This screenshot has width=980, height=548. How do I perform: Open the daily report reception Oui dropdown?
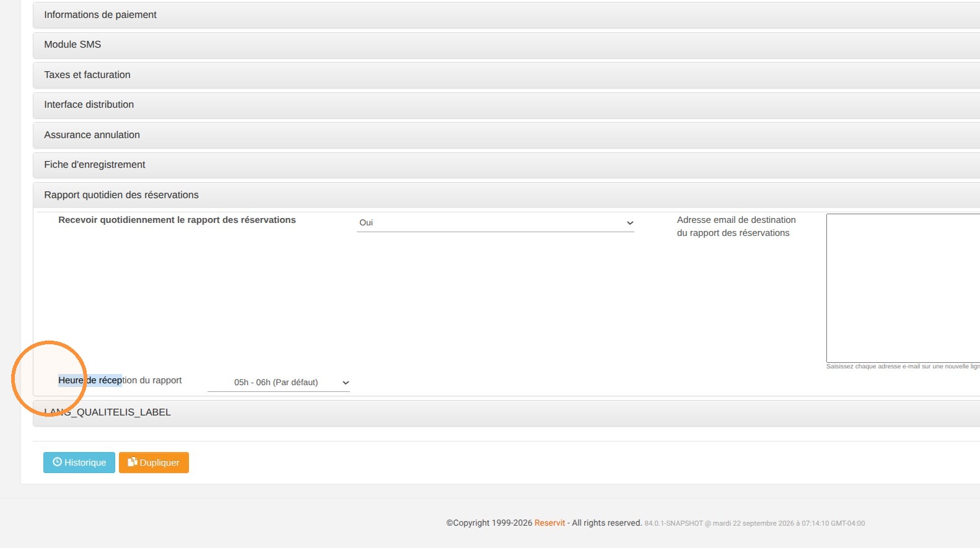pyautogui.click(x=496, y=223)
